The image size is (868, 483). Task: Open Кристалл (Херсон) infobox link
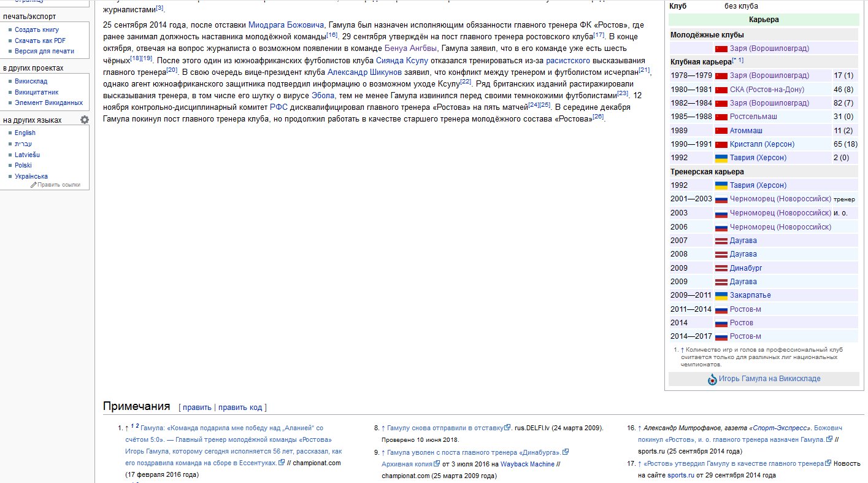tap(762, 144)
